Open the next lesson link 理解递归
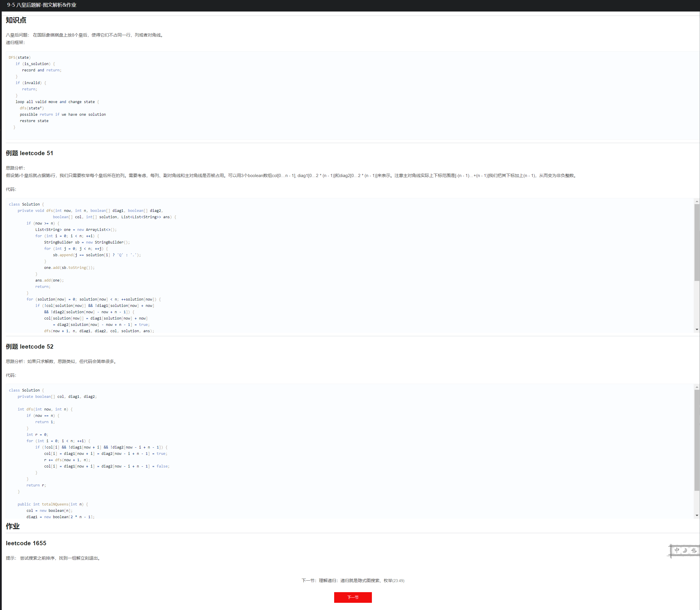This screenshot has height=610, width=700. tap(353, 581)
